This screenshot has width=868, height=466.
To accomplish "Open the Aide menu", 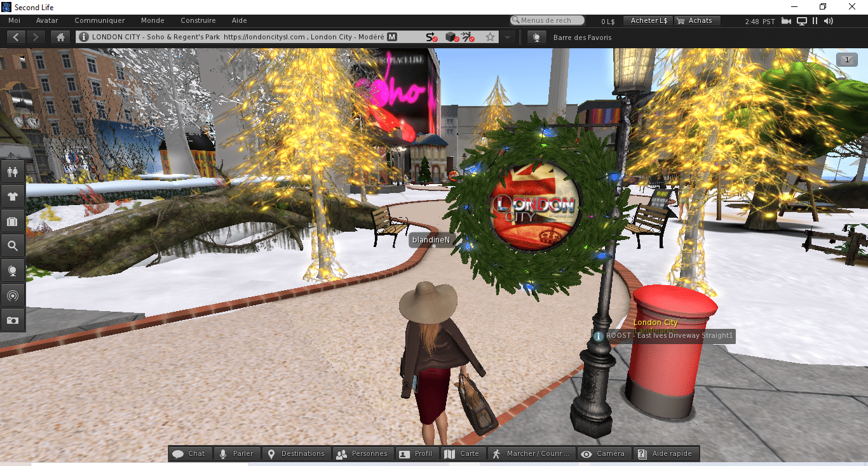I will [240, 20].
